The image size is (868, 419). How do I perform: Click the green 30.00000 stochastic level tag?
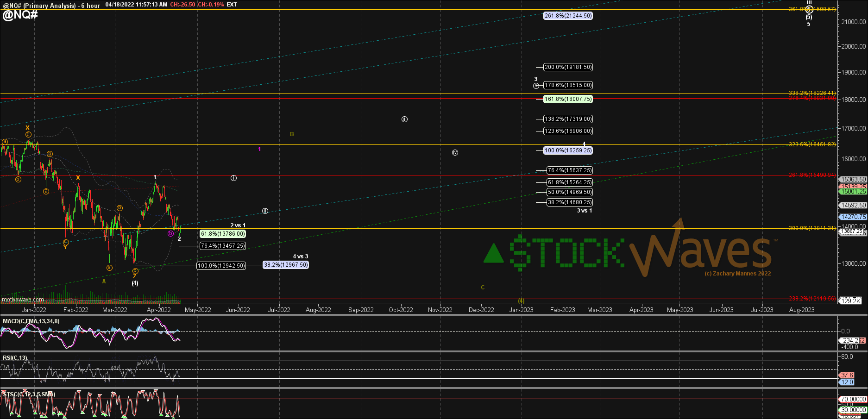(854, 410)
